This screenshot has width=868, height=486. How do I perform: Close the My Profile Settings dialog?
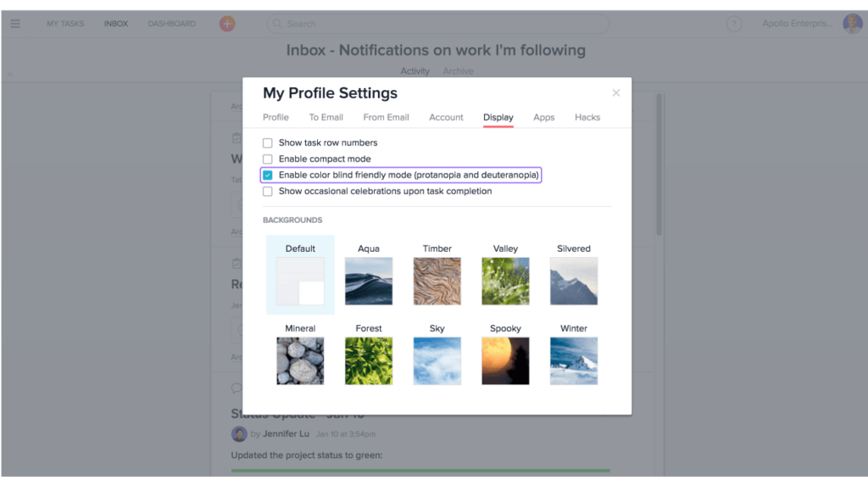[616, 93]
